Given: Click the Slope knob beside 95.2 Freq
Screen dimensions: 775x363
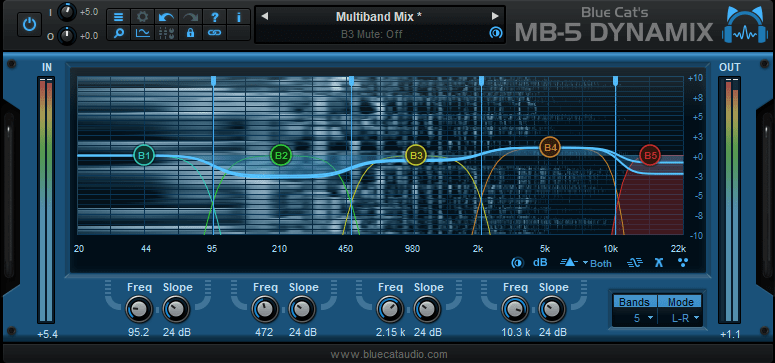Looking at the screenshot, I should click(176, 310).
